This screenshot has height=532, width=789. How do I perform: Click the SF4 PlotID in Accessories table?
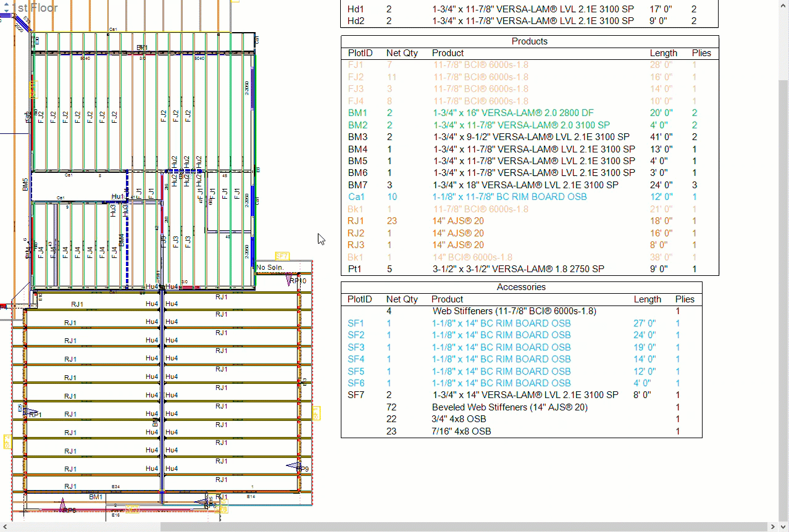(x=356, y=359)
